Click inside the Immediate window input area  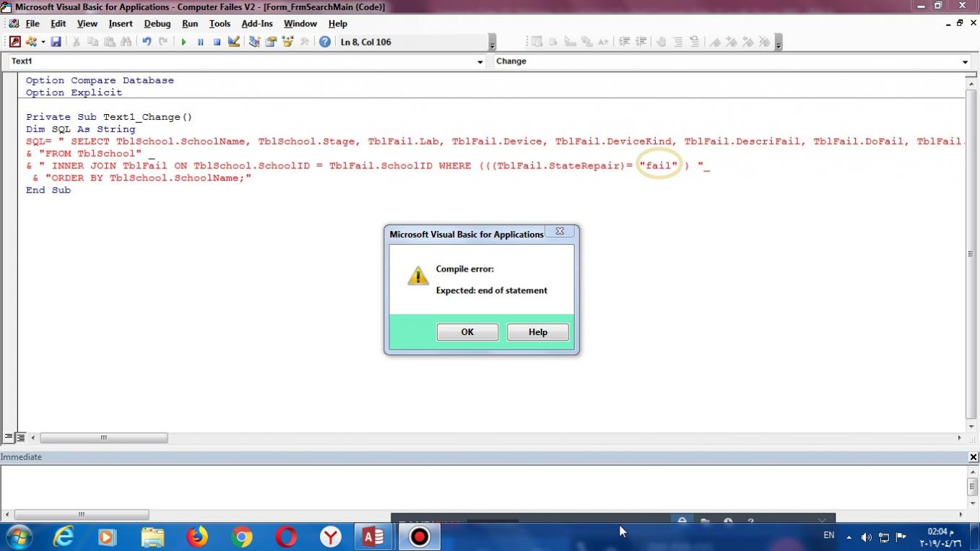pos(482,487)
